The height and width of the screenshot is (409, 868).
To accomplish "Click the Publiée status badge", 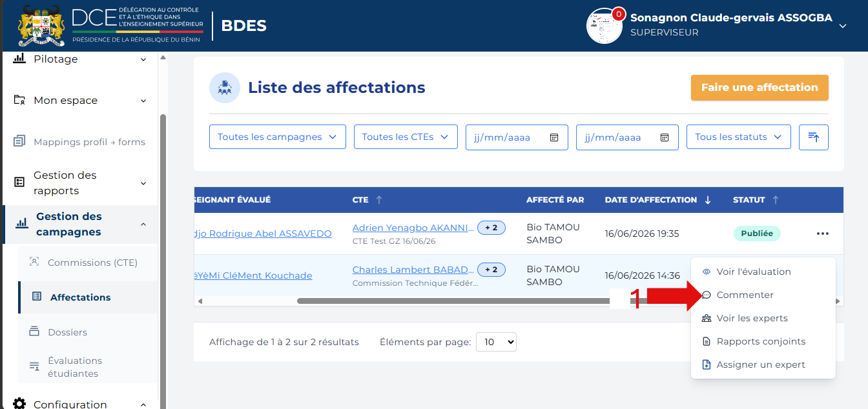I will (757, 234).
